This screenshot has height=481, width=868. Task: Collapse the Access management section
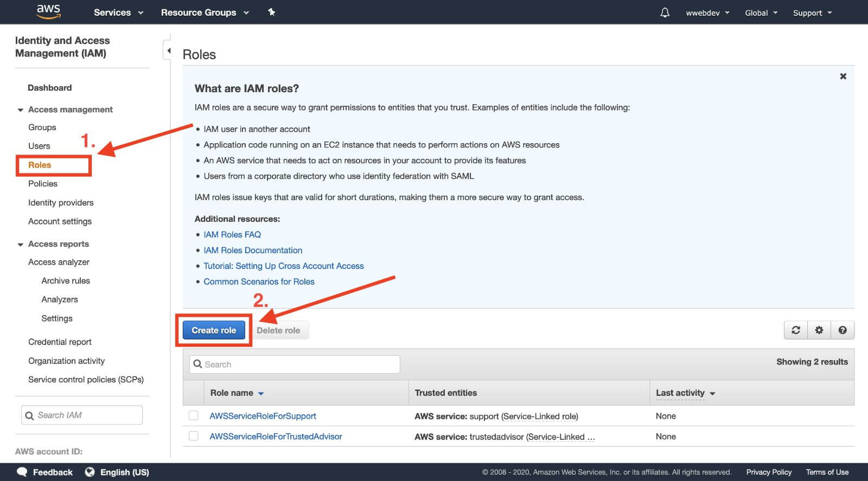coord(21,110)
